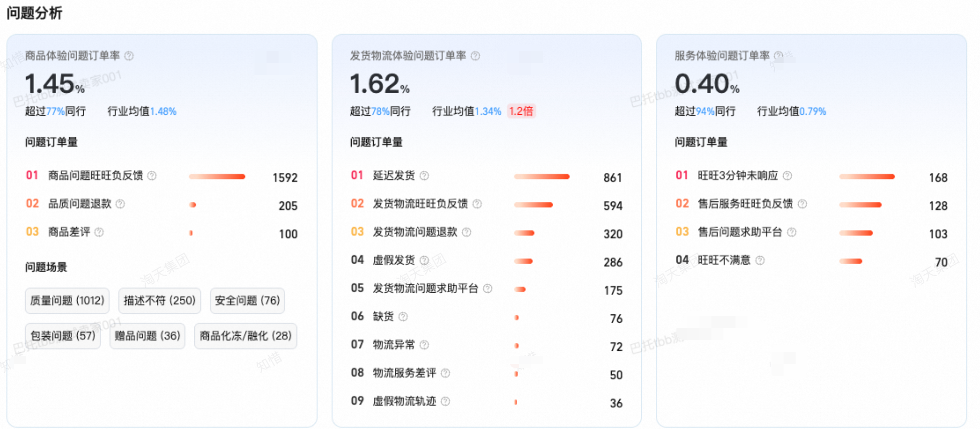Select the 安全问题 (76) scenario tag
The width and height of the screenshot is (980, 429).
point(248,301)
